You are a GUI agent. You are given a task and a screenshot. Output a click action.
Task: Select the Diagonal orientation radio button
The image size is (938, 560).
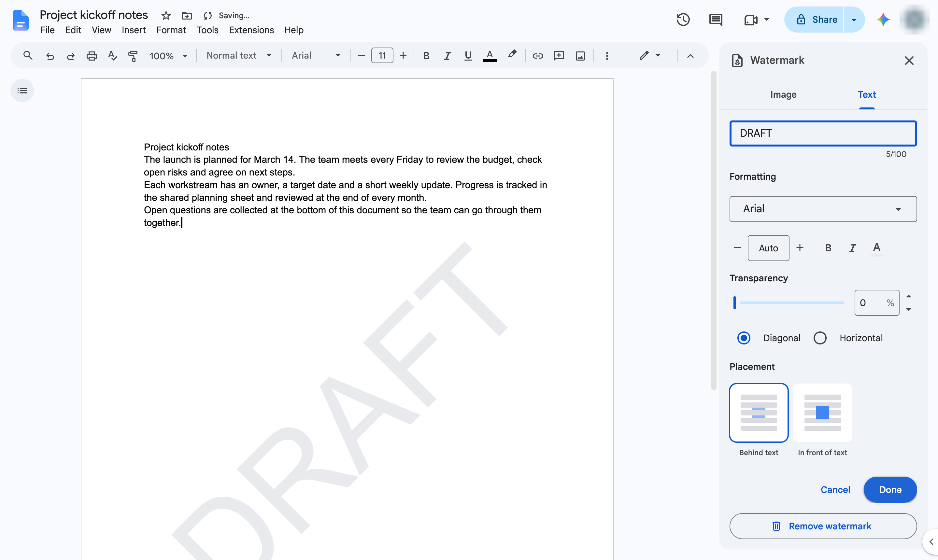tap(744, 338)
